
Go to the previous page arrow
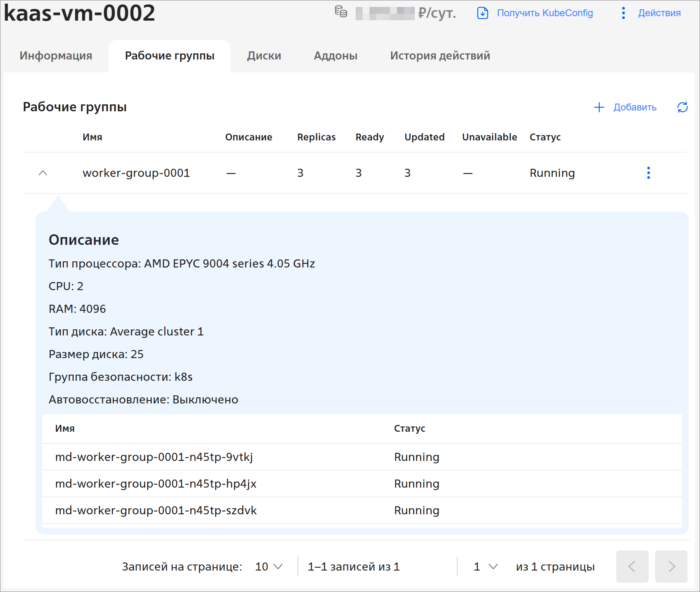tap(632, 567)
